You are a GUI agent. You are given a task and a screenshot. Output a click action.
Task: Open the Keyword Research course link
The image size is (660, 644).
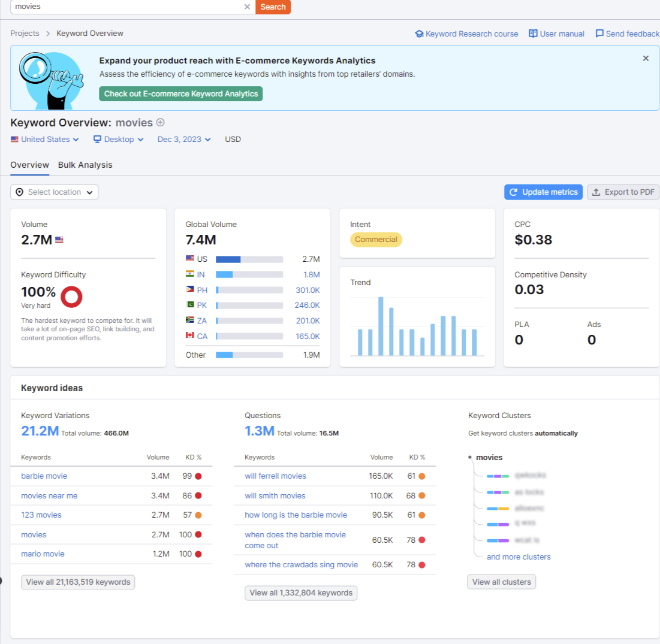(x=466, y=34)
